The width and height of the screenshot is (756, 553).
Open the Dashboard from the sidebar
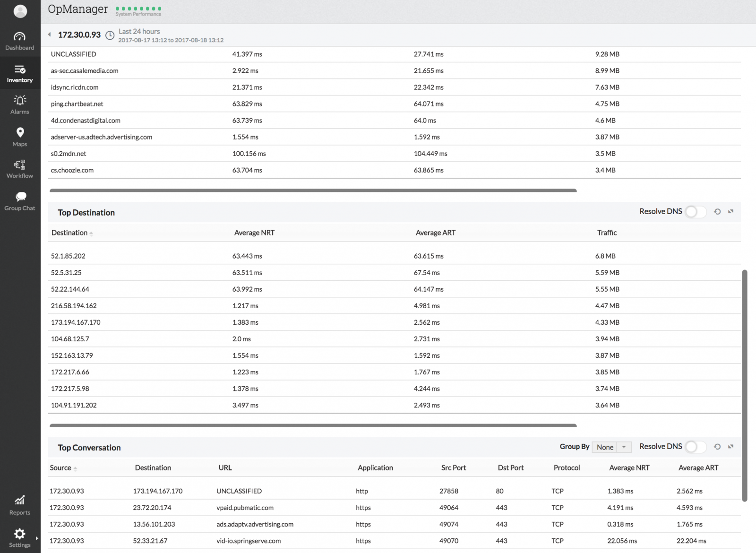coord(20,41)
